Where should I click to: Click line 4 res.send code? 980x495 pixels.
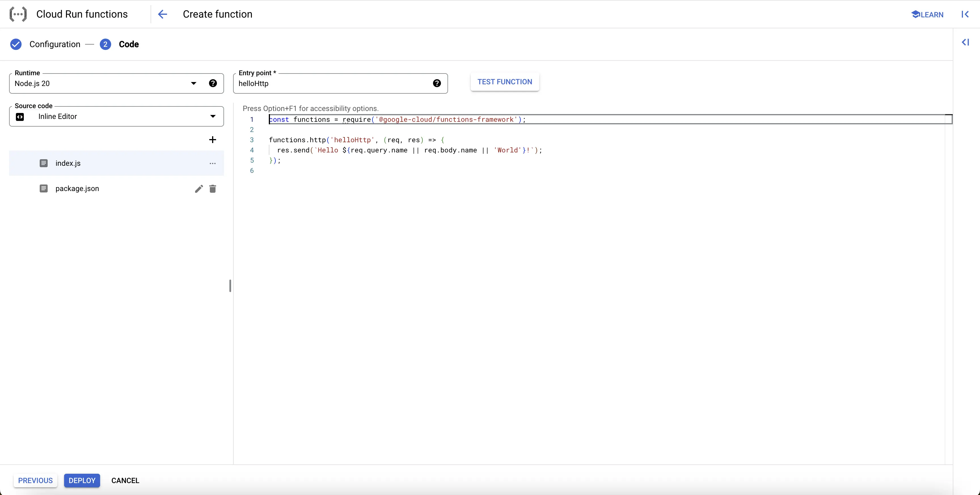pos(409,150)
